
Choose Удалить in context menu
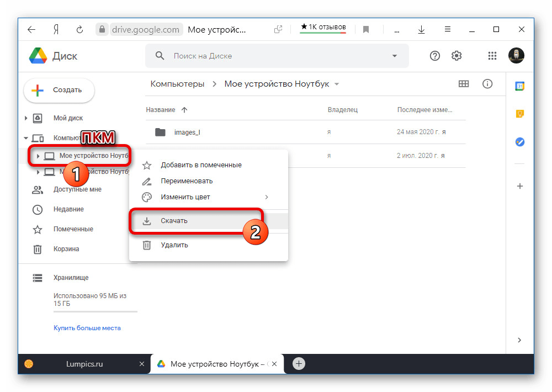click(209, 245)
